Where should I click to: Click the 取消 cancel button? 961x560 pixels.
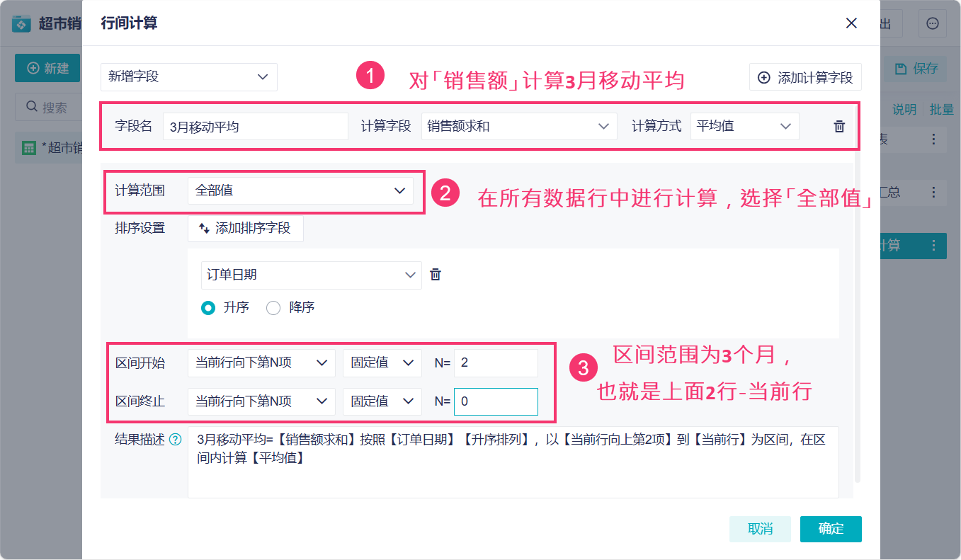tap(760, 529)
